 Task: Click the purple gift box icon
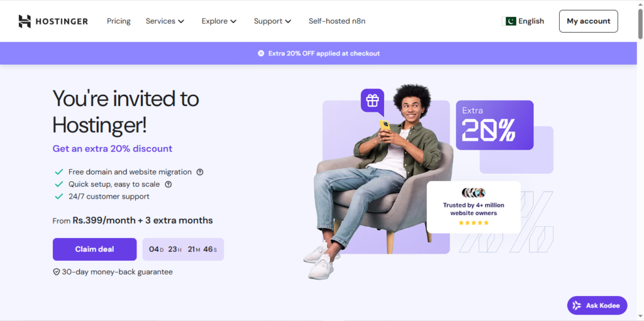(372, 101)
